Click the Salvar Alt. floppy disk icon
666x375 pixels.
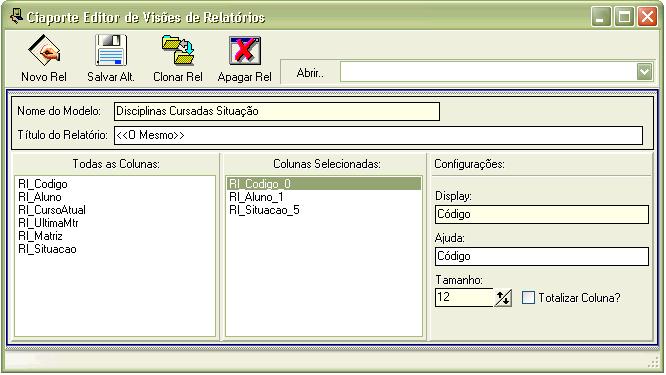(111, 50)
